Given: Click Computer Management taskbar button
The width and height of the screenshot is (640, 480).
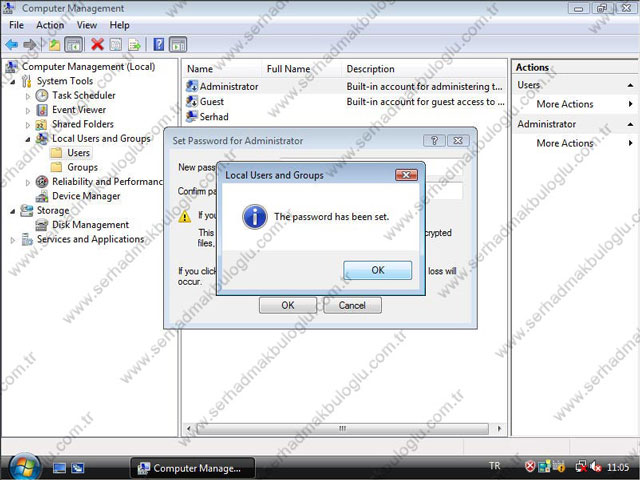Looking at the screenshot, I should coord(192,468).
